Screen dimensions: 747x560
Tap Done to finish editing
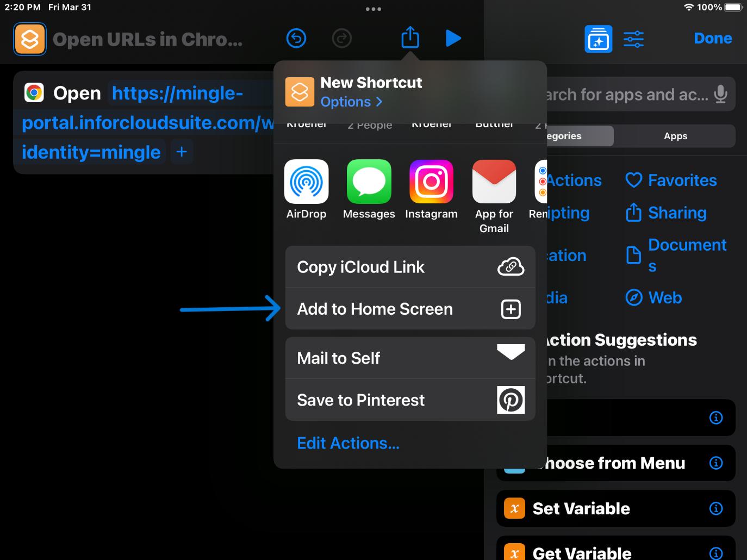pos(713,39)
